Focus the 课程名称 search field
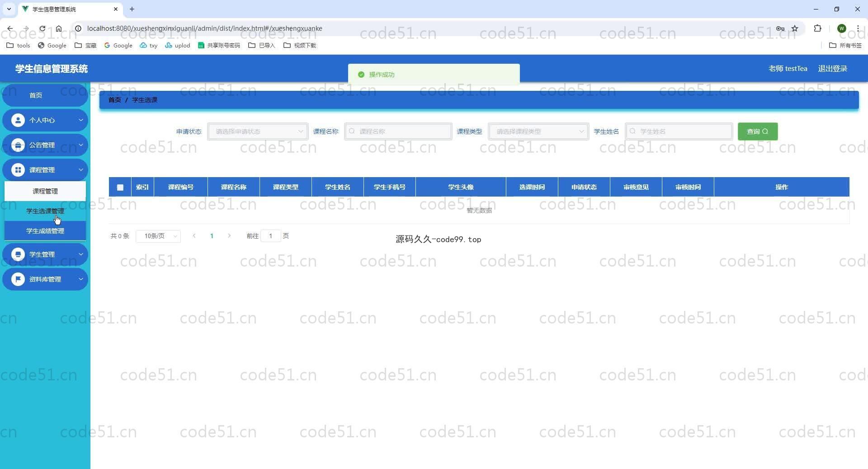The width and height of the screenshot is (868, 469). click(x=398, y=131)
